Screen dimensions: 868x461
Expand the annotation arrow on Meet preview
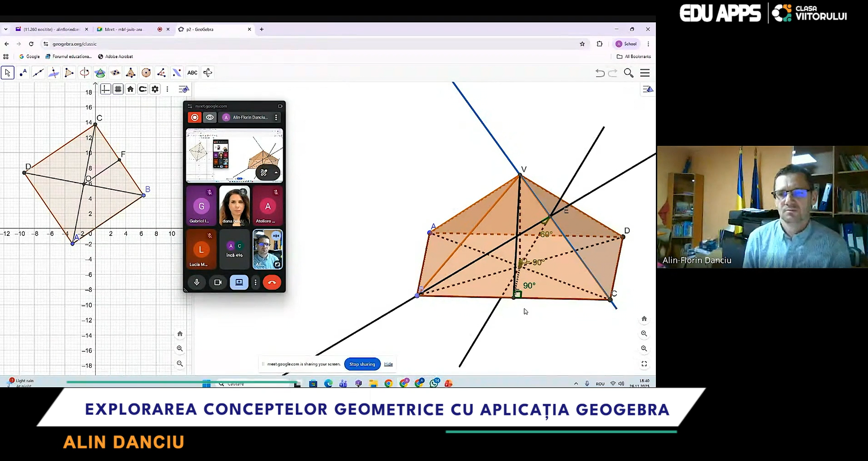click(276, 173)
